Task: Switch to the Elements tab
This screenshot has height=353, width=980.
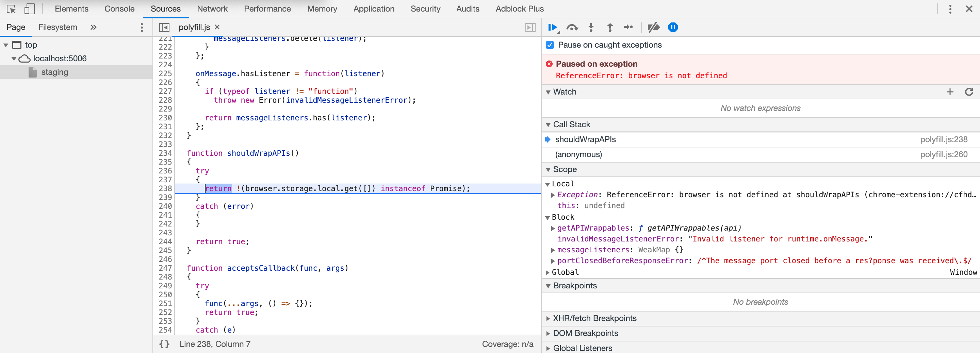Action: (x=71, y=9)
